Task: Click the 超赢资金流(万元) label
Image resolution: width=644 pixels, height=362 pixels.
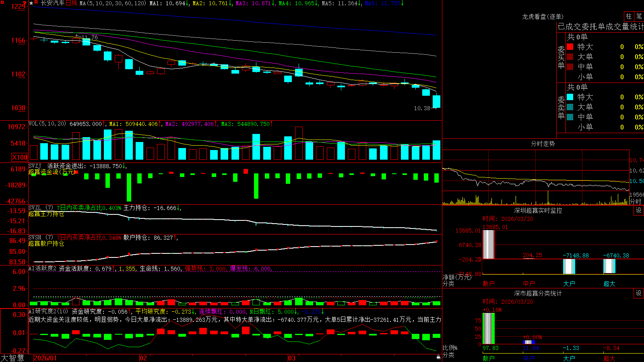Action: [x=52, y=172]
